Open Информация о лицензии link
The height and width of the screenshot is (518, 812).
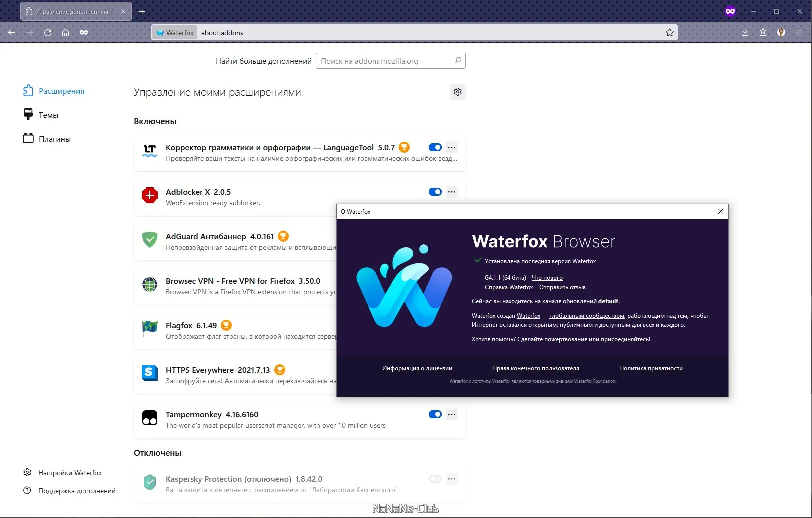coord(417,368)
